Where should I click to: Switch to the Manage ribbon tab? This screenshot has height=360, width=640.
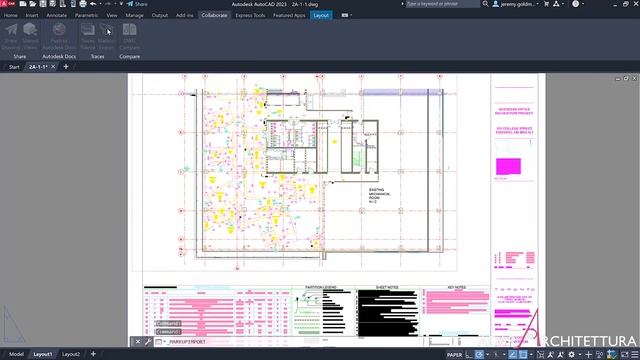coord(134,15)
